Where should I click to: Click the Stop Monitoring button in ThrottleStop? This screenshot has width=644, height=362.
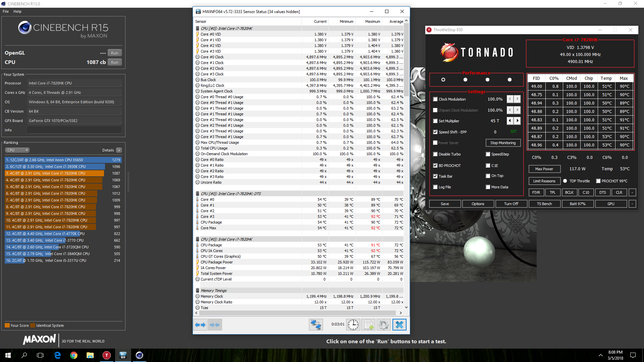503,143
